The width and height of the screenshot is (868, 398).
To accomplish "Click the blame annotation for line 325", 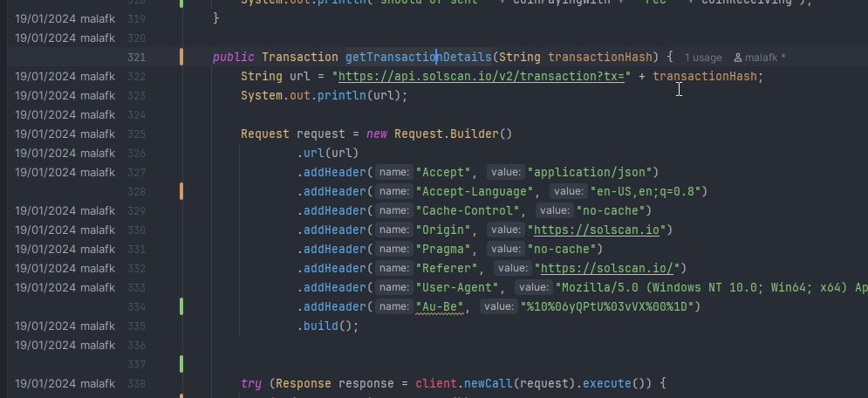I will 65,134.
